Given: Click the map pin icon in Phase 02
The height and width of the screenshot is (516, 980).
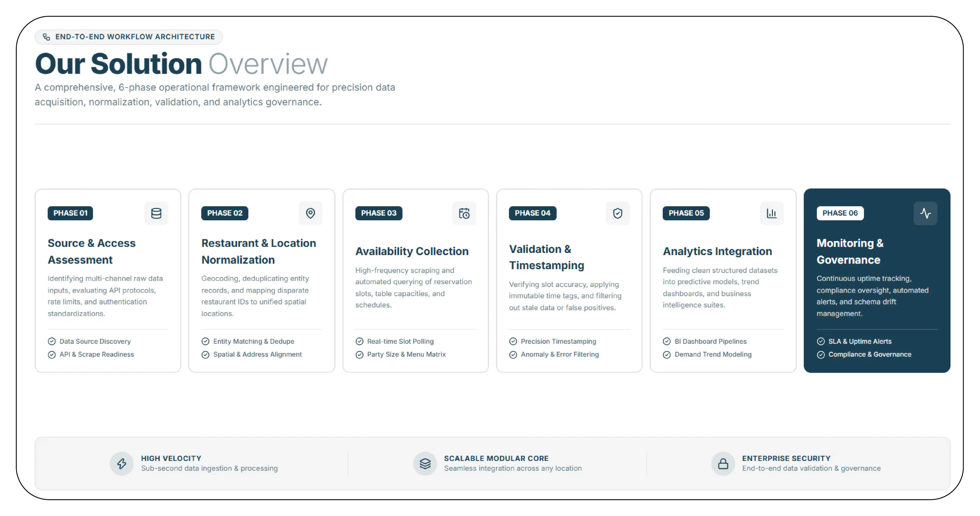Looking at the screenshot, I should pos(310,213).
